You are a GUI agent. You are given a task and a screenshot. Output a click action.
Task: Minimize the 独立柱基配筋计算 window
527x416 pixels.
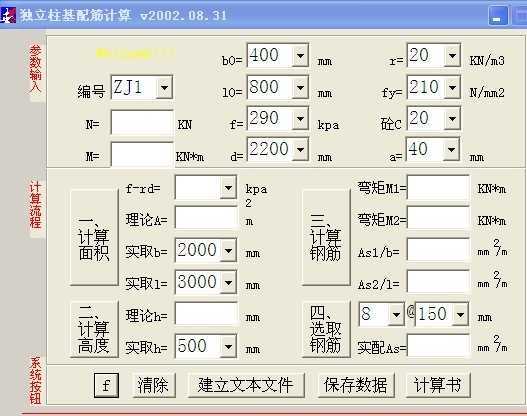(498, 16)
